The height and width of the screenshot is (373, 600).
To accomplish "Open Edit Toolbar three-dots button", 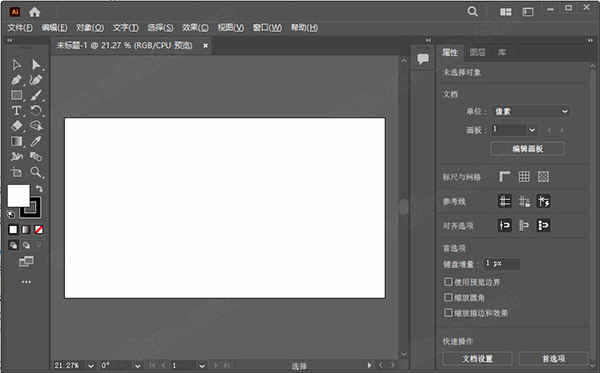I will click(x=26, y=282).
